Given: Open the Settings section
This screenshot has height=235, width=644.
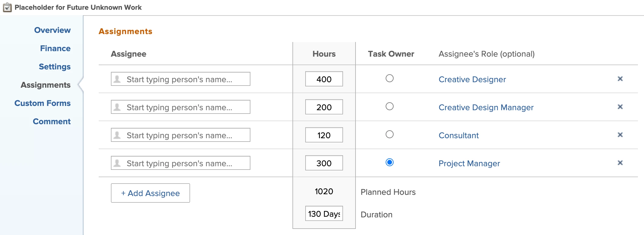Looking at the screenshot, I should click(x=55, y=67).
